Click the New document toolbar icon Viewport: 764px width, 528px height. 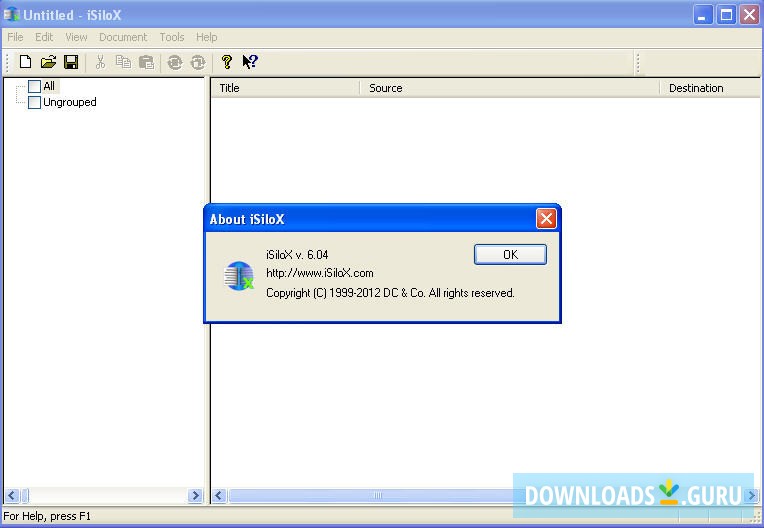(x=25, y=62)
